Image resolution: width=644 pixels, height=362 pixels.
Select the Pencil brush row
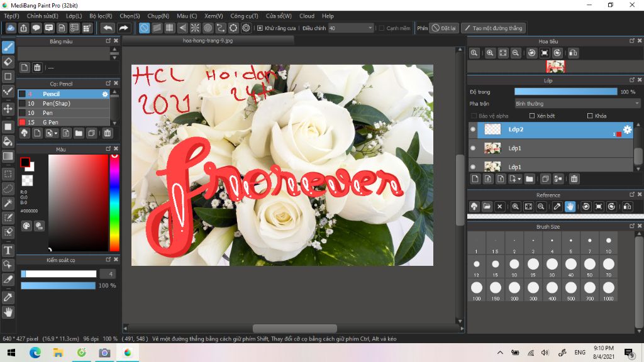click(x=64, y=94)
